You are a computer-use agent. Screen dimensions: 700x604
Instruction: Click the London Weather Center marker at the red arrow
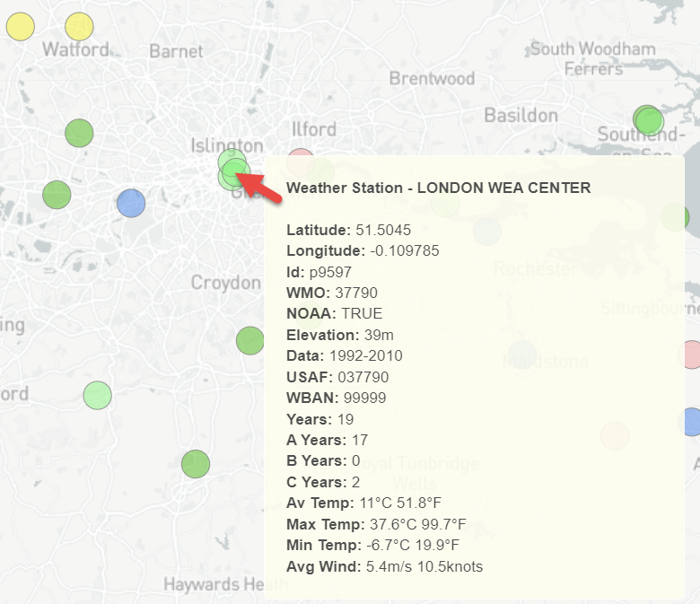point(234,171)
